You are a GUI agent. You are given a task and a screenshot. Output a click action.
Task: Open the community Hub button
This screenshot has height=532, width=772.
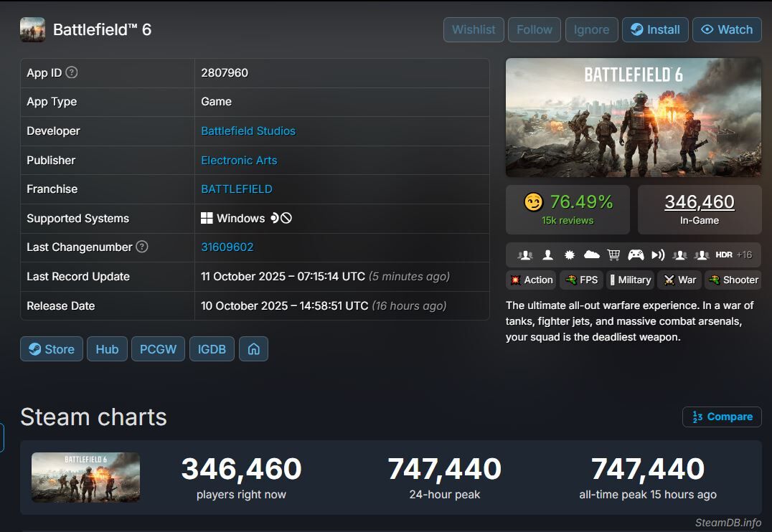click(x=108, y=349)
